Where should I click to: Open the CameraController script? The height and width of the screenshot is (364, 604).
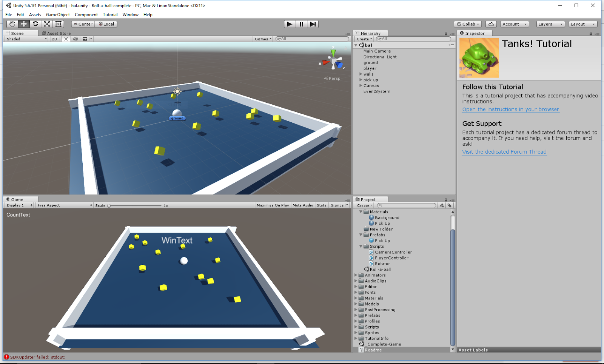(390, 252)
